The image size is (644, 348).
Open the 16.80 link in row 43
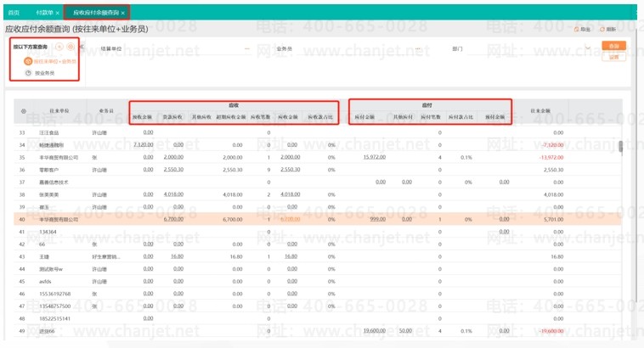pos(178,256)
